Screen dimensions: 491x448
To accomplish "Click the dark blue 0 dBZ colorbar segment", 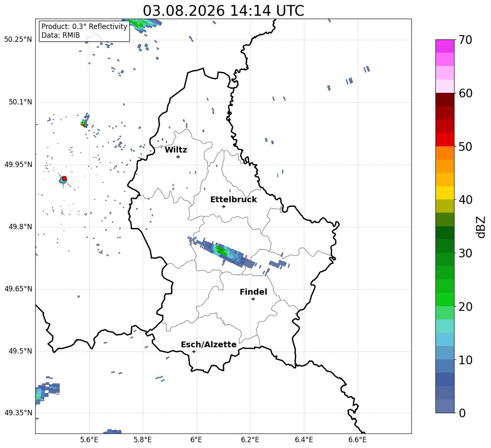I will click(445, 406).
